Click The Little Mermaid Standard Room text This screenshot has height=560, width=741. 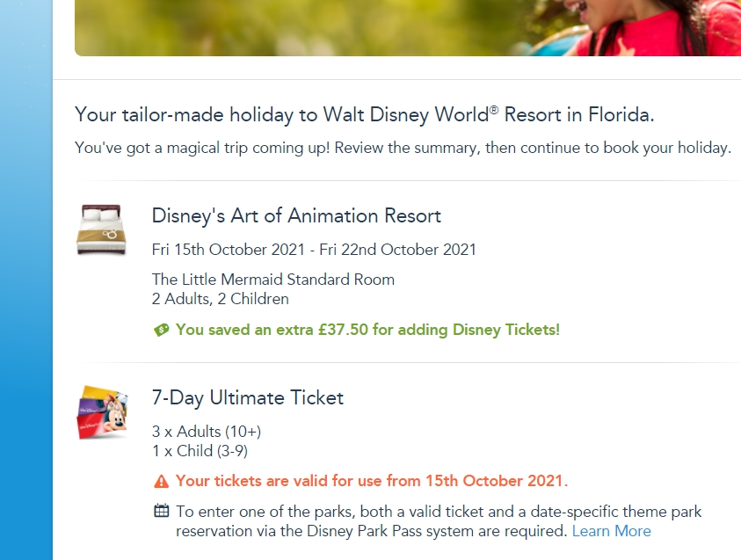[x=272, y=280]
